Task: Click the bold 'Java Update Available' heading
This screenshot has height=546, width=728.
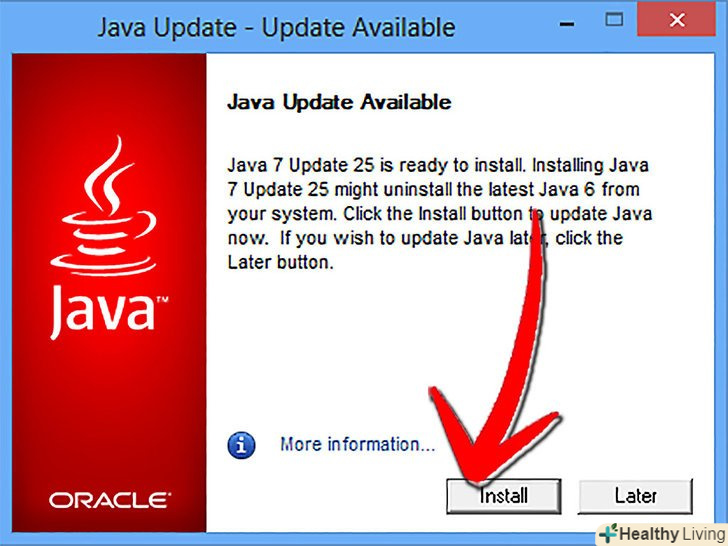Action: [339, 102]
